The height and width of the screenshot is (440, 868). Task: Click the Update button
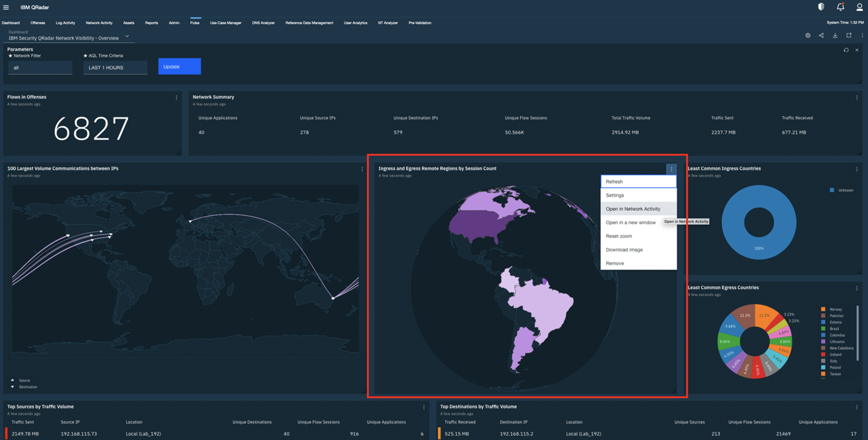pyautogui.click(x=180, y=66)
